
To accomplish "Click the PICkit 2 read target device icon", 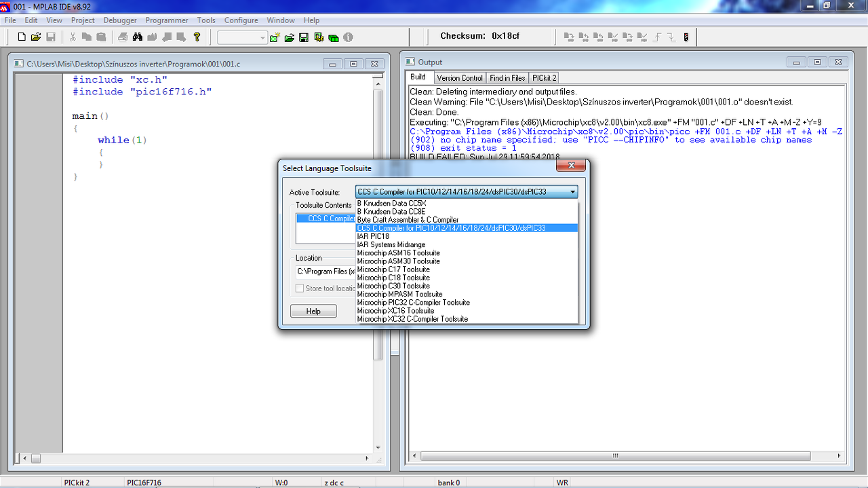I will pos(583,37).
